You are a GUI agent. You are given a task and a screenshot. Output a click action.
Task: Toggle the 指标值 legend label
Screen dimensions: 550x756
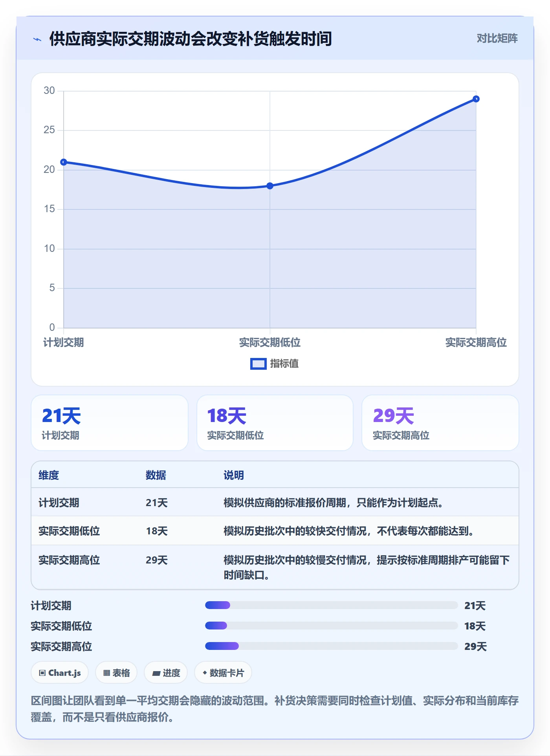click(x=284, y=364)
